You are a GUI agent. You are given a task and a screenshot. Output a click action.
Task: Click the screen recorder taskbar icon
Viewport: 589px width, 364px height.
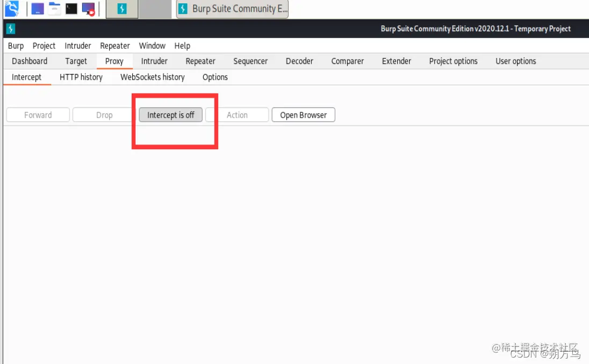(89, 9)
